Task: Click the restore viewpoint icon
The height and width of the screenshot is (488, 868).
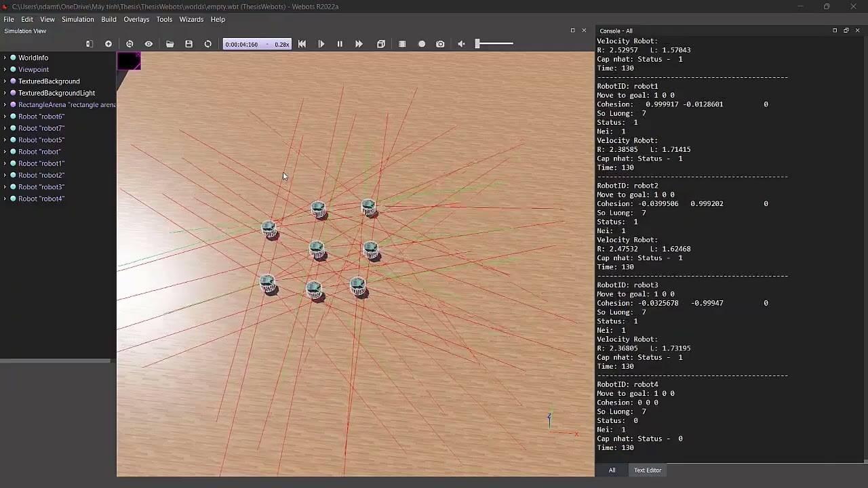Action: pyautogui.click(x=130, y=44)
